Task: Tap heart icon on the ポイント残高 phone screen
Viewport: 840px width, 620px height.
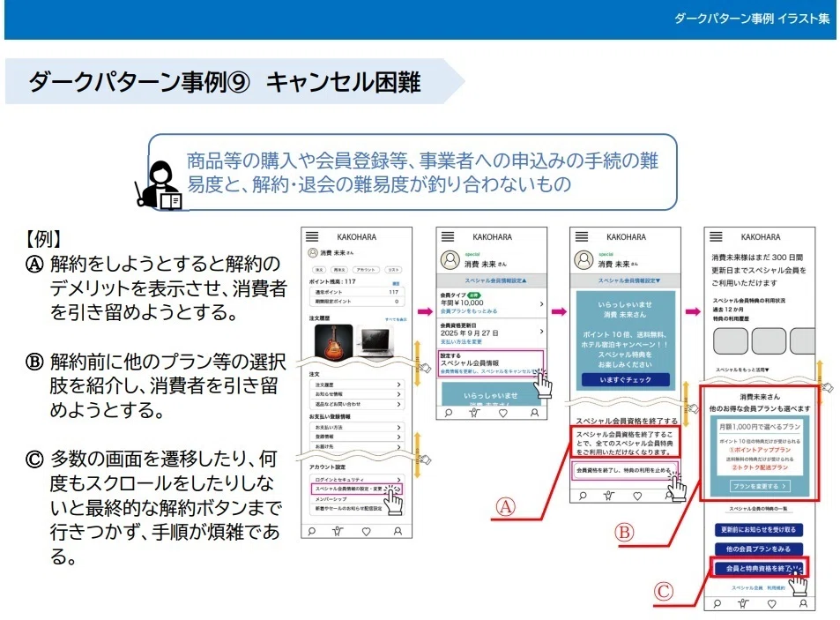Action: (x=367, y=531)
